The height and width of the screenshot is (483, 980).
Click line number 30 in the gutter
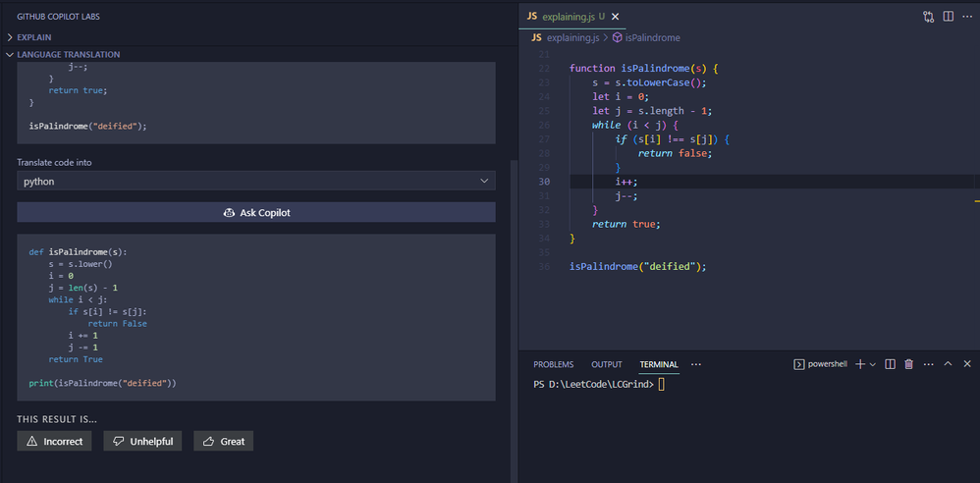pos(543,182)
